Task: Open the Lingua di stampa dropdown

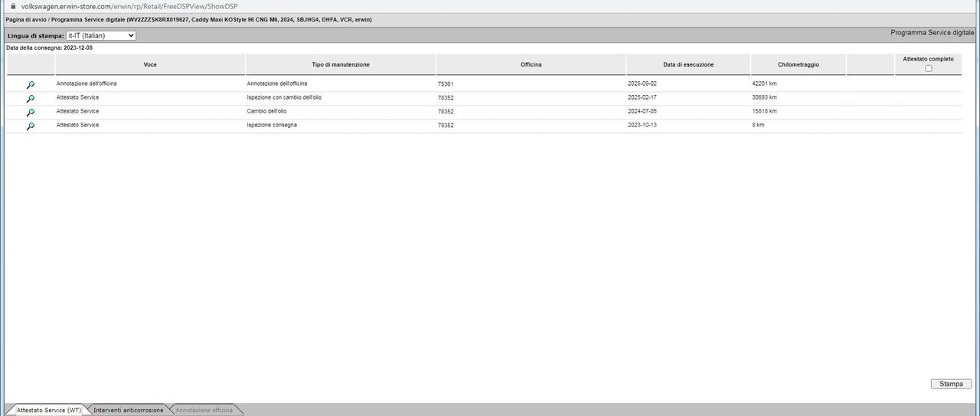Action: pyautogui.click(x=100, y=35)
